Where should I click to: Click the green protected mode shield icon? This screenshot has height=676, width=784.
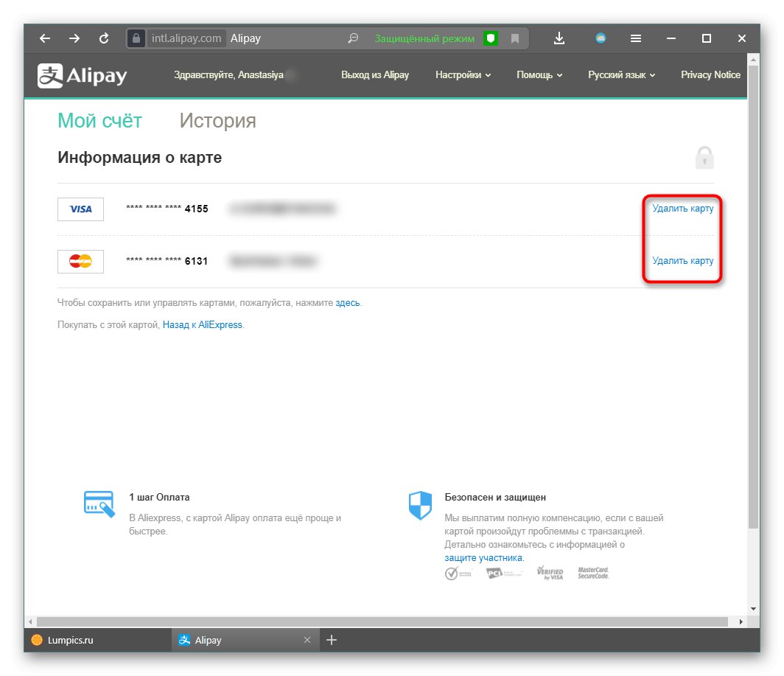[x=491, y=38]
